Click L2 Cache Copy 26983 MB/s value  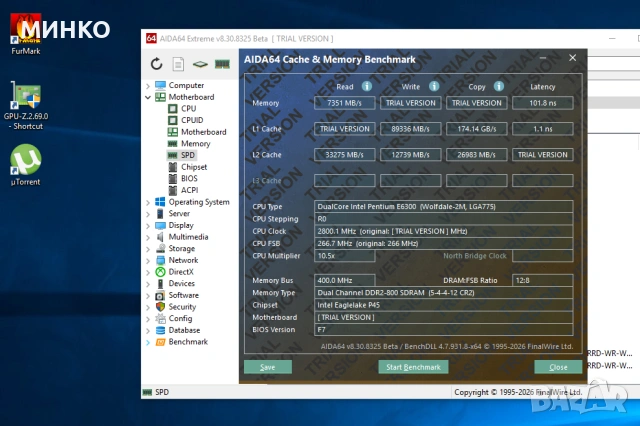(477, 155)
